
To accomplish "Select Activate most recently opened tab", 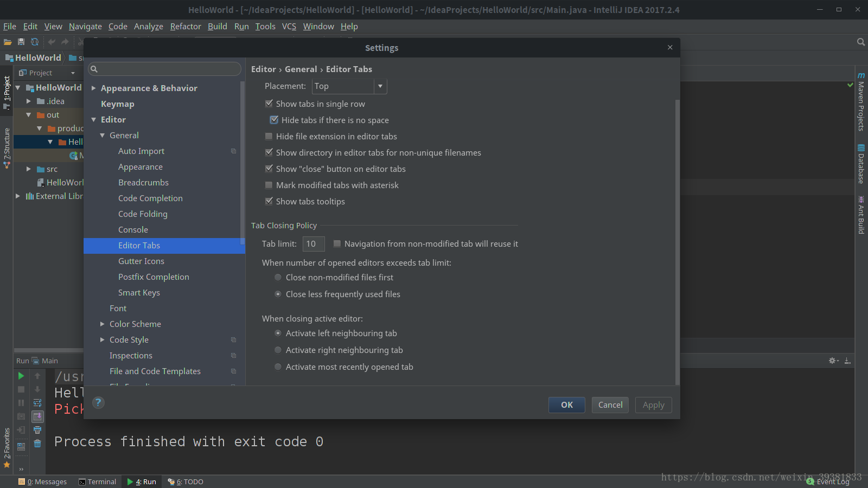I will click(278, 367).
